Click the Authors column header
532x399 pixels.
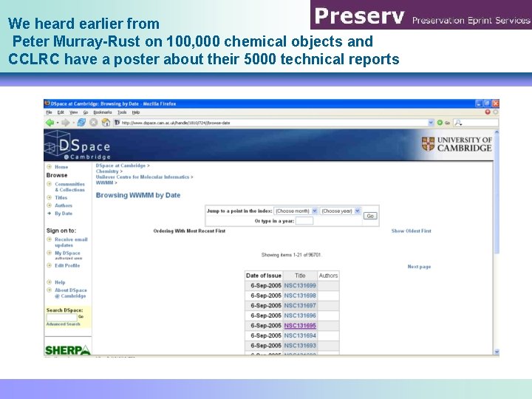click(328, 276)
